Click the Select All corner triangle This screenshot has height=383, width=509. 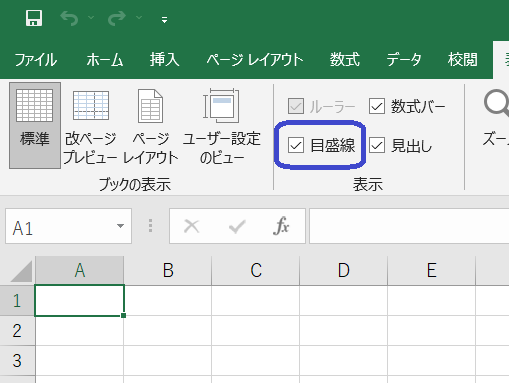pos(21,271)
